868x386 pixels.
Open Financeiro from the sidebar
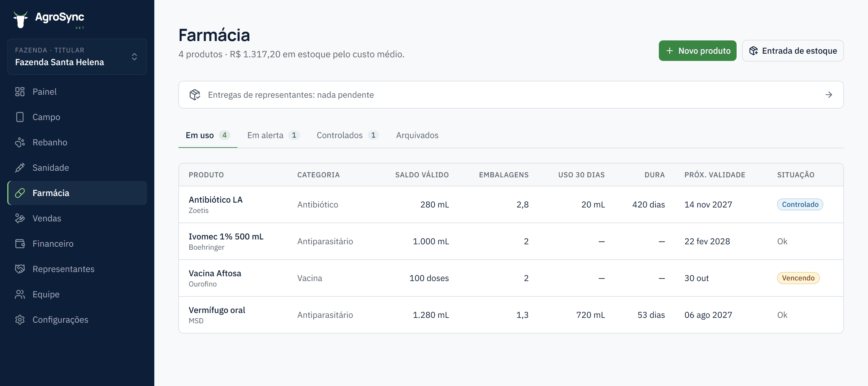pyautogui.click(x=77, y=243)
